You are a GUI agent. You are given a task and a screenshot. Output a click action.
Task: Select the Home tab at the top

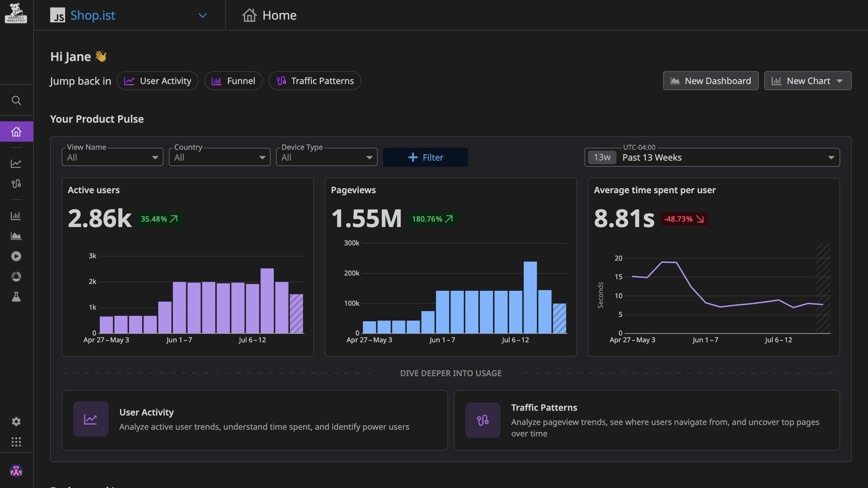click(269, 15)
